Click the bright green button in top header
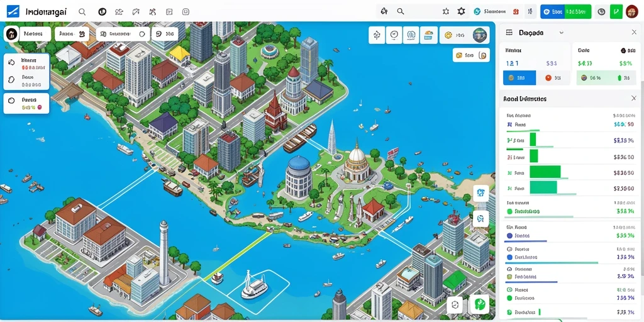Viewport: 644px width, 322px height. click(x=579, y=11)
